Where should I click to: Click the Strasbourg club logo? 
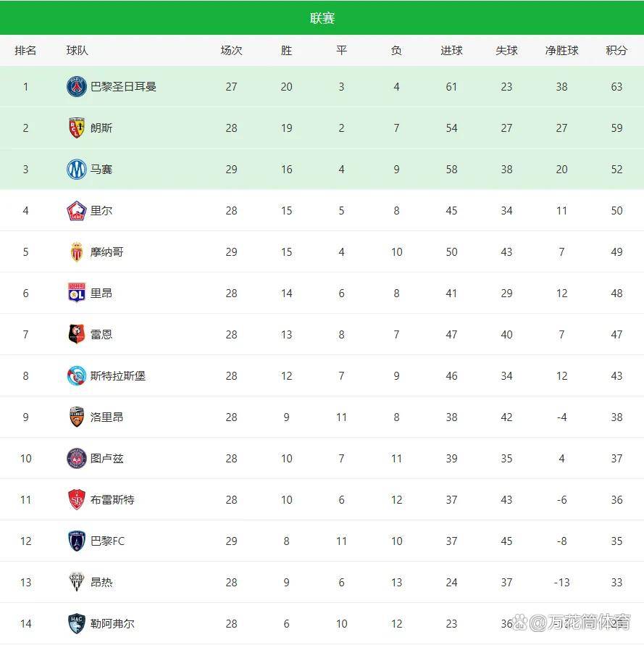click(x=77, y=376)
